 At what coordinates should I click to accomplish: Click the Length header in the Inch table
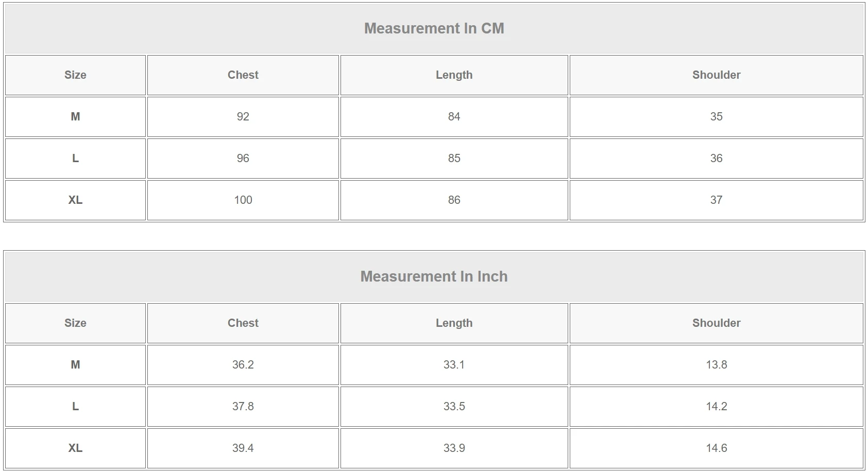pyautogui.click(x=454, y=323)
